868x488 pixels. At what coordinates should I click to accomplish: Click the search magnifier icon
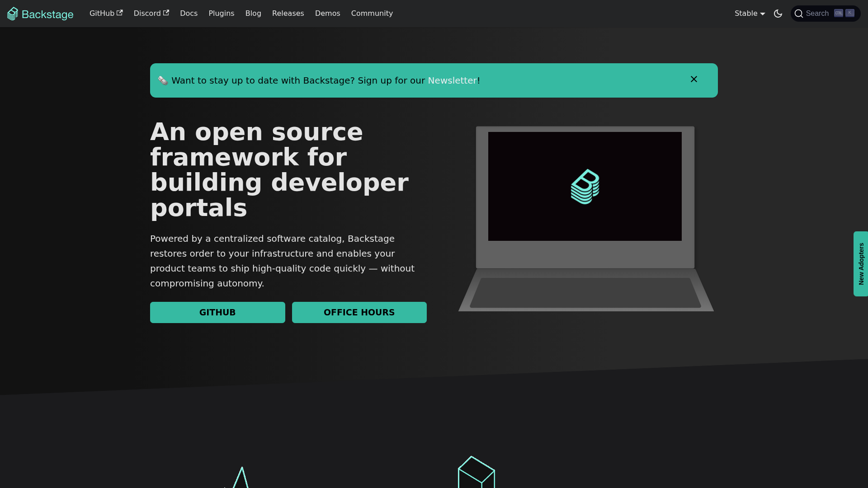click(x=799, y=14)
